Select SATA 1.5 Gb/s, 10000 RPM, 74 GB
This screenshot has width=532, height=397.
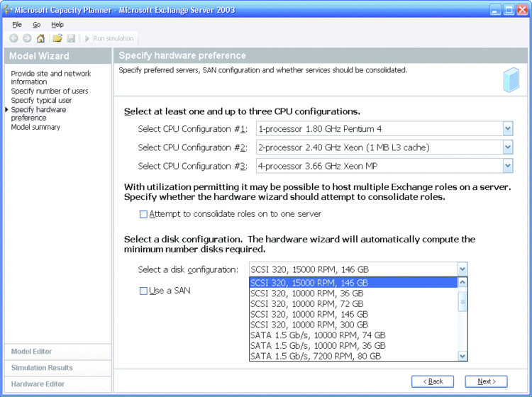coord(353,335)
